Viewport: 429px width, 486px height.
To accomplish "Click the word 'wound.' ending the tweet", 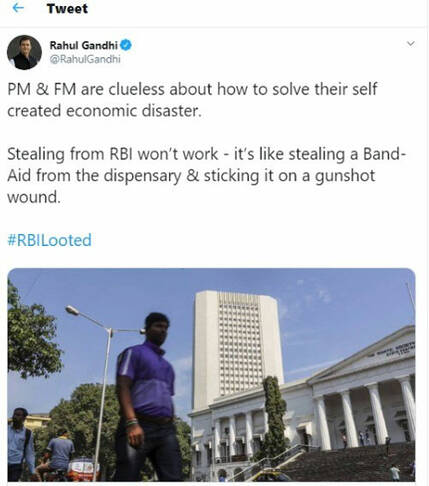I will pos(34,197).
